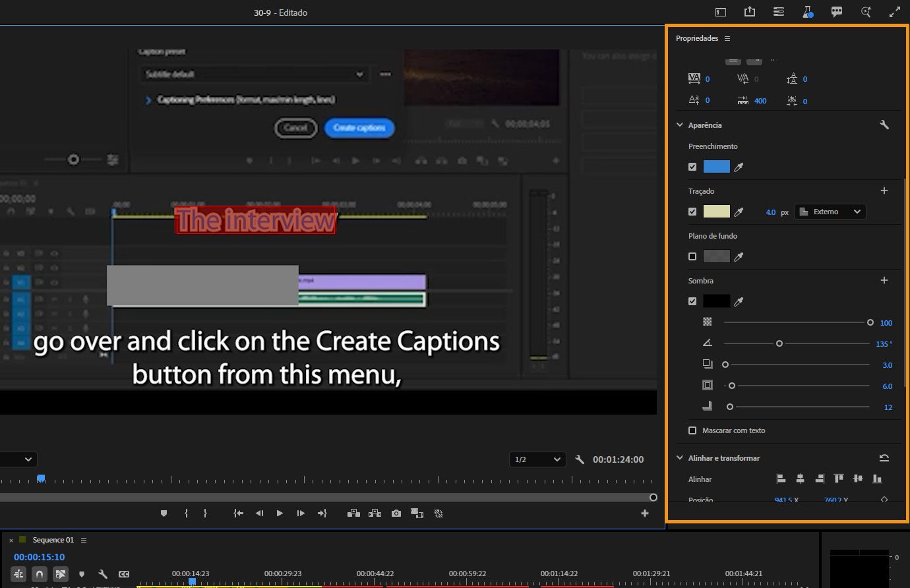
Task: Toggle the Traçado stroke checkbox
Action: [692, 212]
